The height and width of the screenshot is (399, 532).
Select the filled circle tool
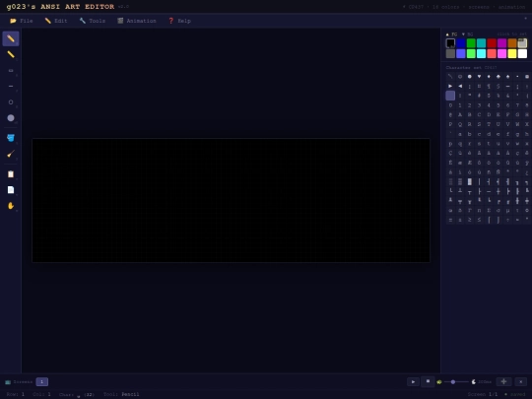point(11,118)
